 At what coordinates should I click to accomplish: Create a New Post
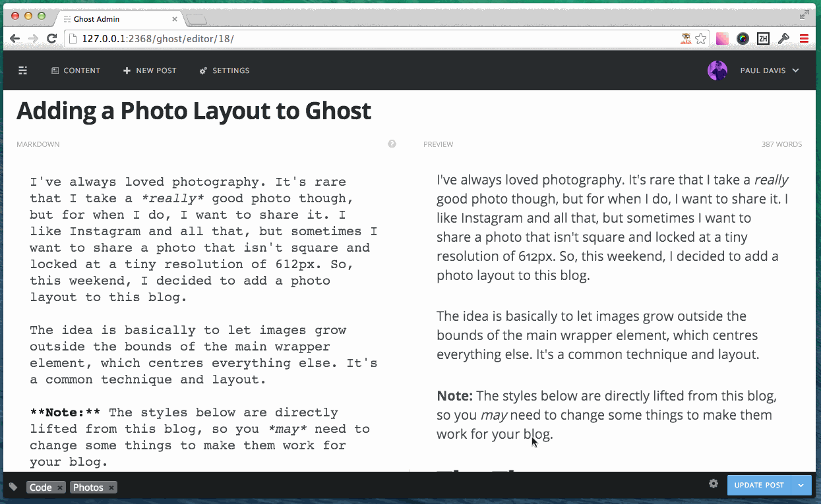click(x=150, y=70)
